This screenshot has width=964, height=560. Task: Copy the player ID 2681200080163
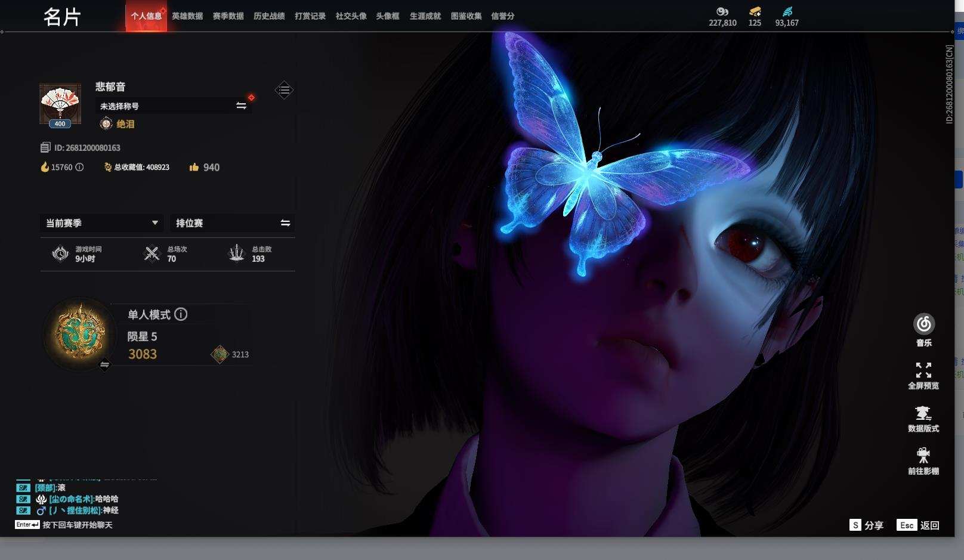coord(45,147)
